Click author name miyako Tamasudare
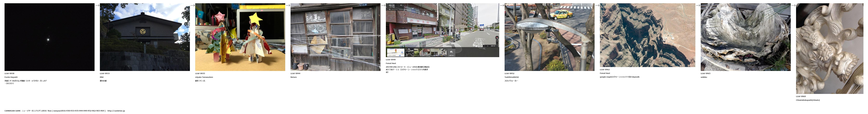Image resolution: width=868 pixels, height=114 pixels. pos(204,77)
